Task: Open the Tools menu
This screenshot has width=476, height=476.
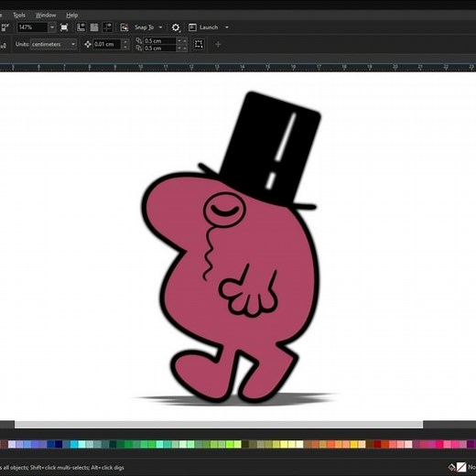Action: pyautogui.click(x=19, y=15)
